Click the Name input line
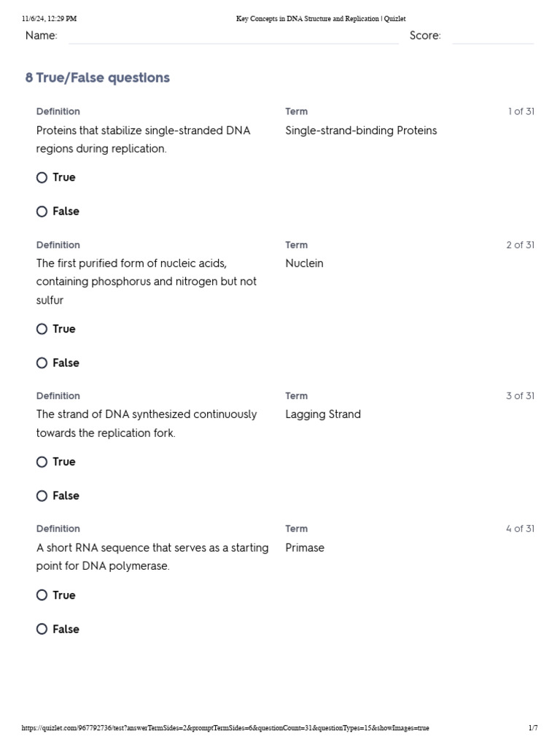Viewport: 560px width, 747px height. click(233, 37)
